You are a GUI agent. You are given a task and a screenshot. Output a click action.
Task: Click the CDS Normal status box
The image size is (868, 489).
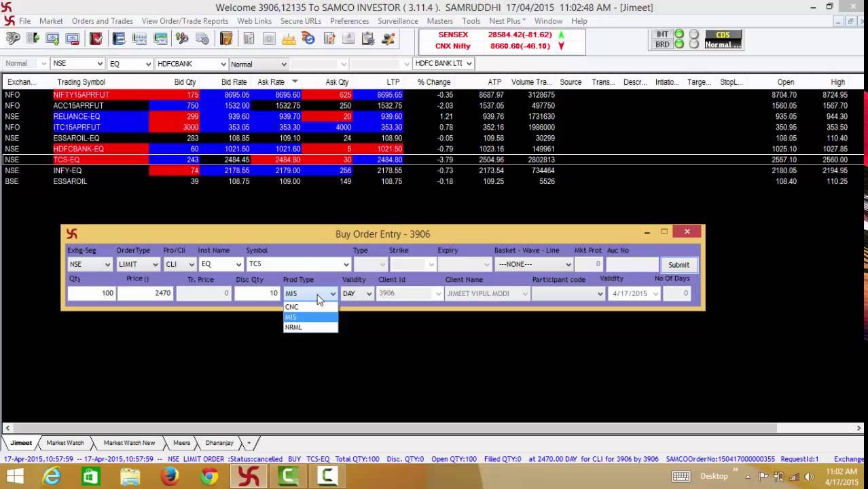(x=723, y=39)
